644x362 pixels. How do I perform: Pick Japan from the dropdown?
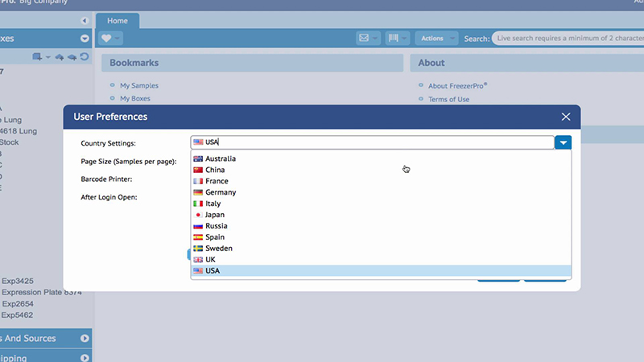pyautogui.click(x=214, y=215)
